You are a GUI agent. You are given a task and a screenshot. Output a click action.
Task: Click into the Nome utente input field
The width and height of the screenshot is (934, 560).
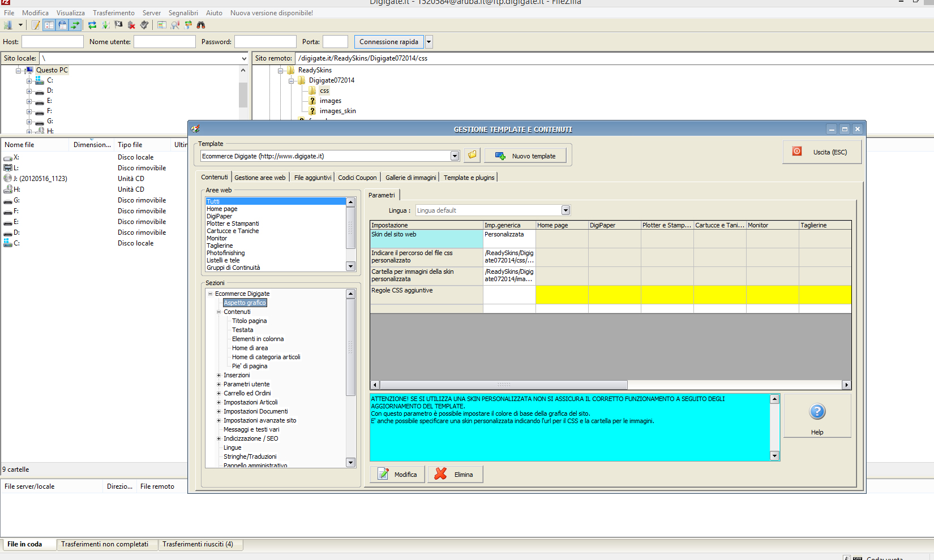point(165,42)
